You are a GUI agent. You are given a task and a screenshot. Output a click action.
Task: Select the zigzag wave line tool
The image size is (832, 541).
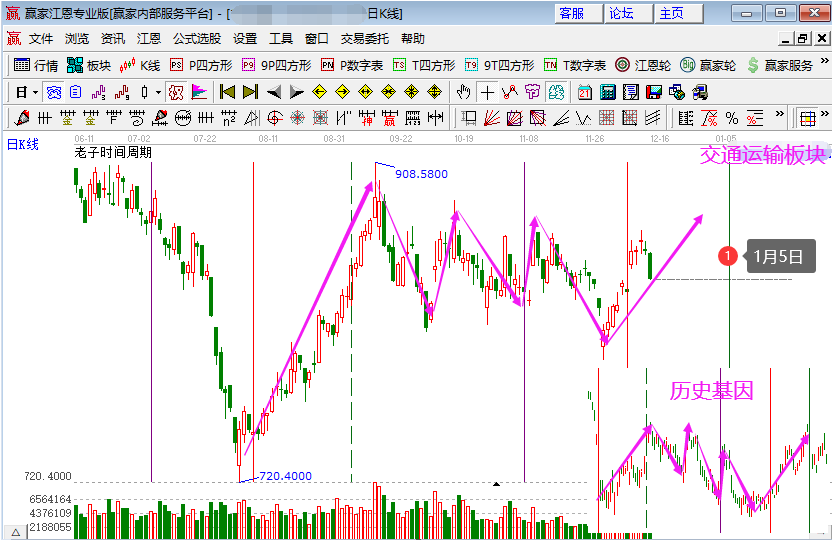coord(584,118)
